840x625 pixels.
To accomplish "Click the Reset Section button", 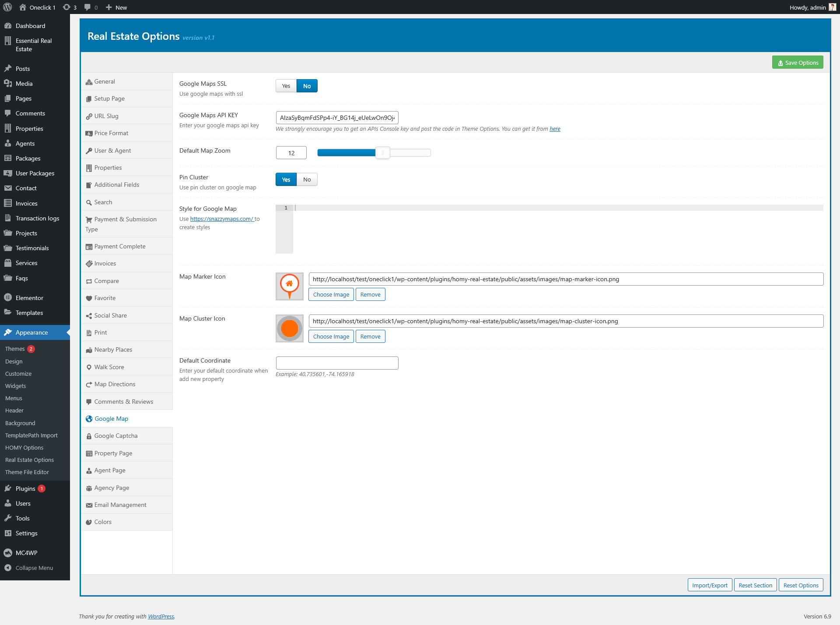I will click(x=755, y=585).
